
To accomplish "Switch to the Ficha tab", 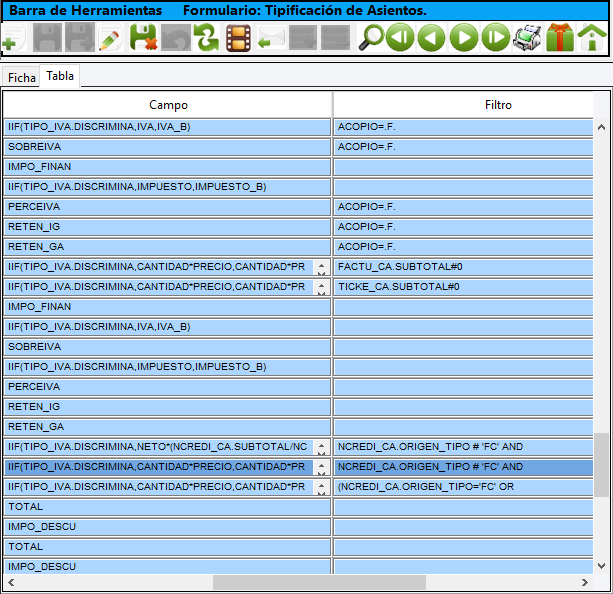I will pos(22,77).
